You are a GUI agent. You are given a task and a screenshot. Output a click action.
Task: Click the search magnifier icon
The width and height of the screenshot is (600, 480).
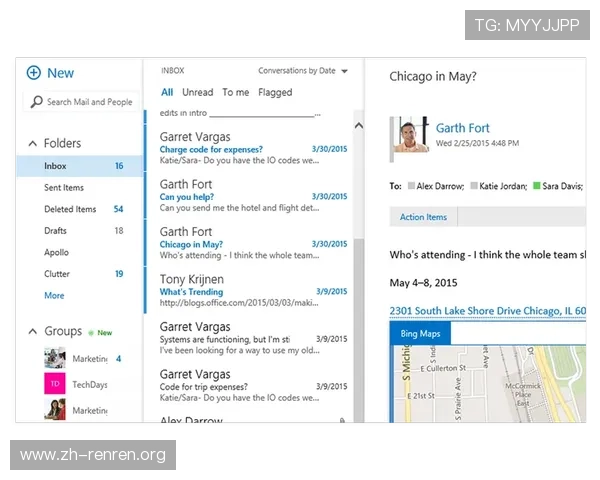coord(37,102)
